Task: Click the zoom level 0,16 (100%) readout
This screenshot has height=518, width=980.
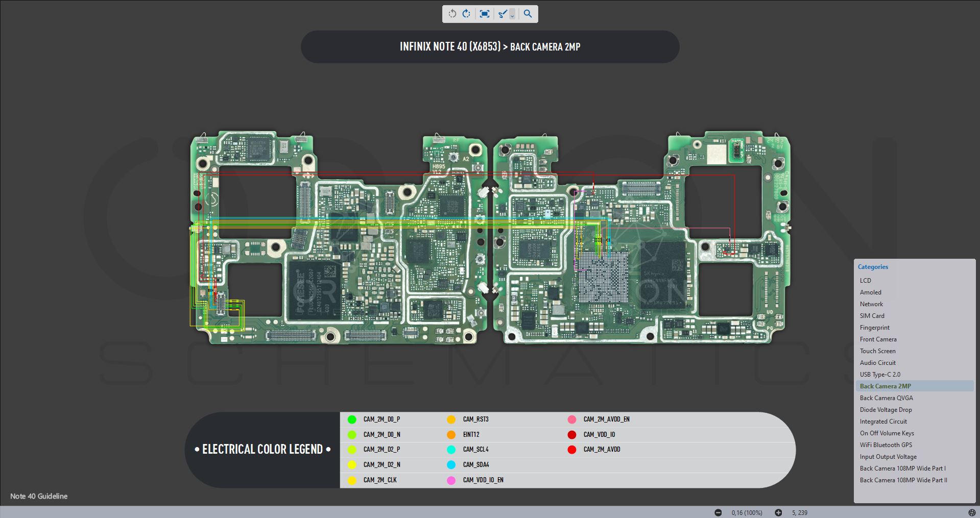Action: point(747,512)
